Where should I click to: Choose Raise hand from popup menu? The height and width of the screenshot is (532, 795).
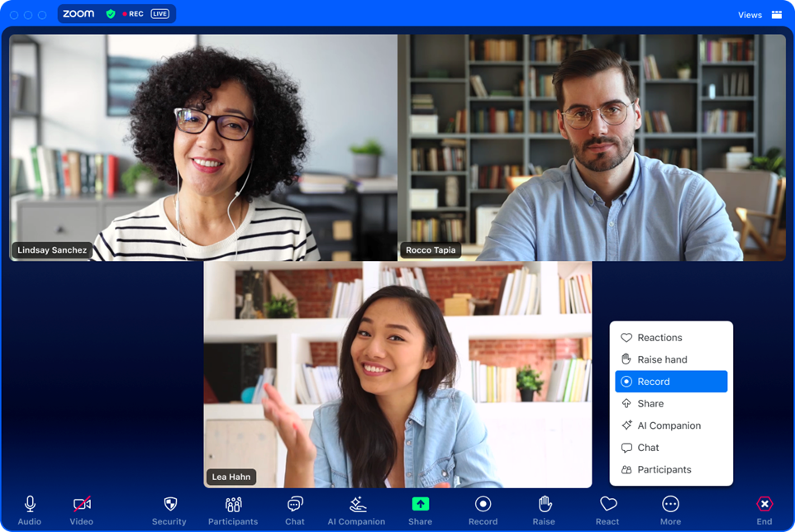tap(662, 359)
